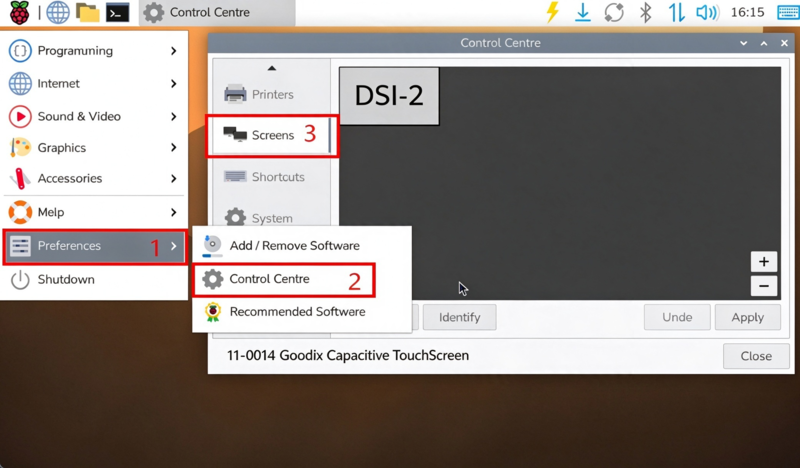Open the Help menu category

(94, 212)
